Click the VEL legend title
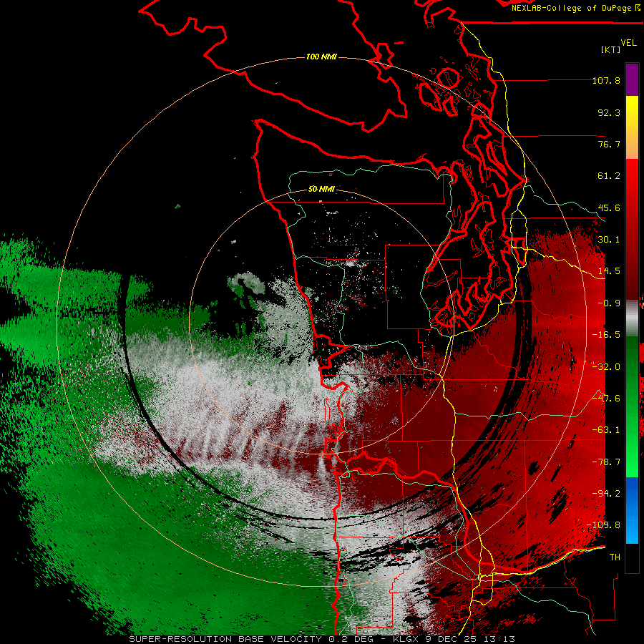Viewport: 644px width, 644px height. pos(628,43)
